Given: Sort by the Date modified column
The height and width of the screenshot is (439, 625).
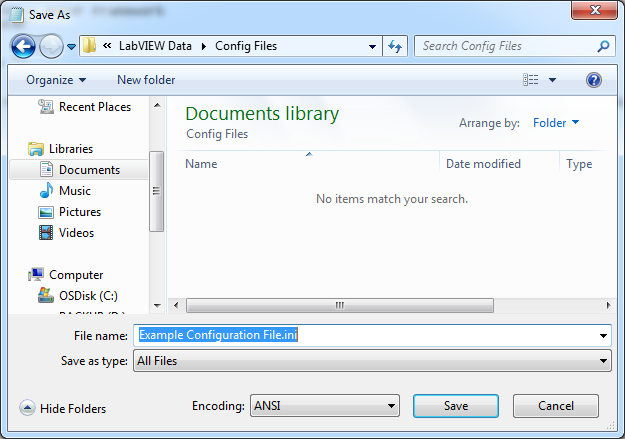Looking at the screenshot, I should [x=483, y=164].
